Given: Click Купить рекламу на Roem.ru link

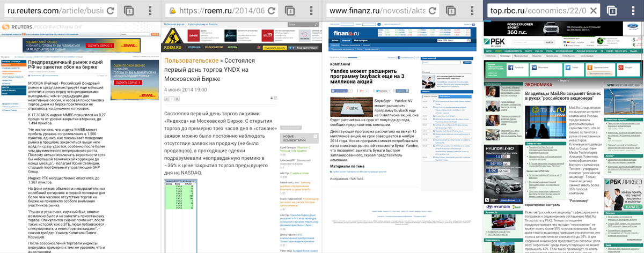Looking at the screenshot, I should click(x=202, y=25).
